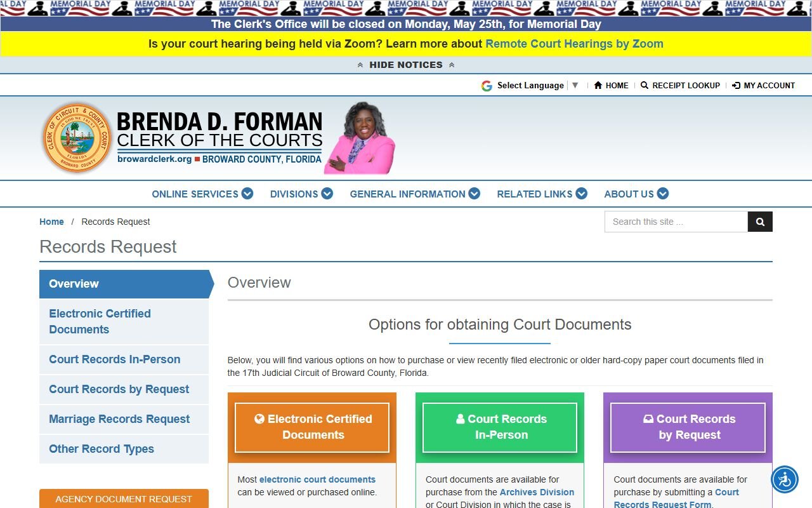Click the Search this site field
This screenshot has width=812, height=508.
click(x=676, y=222)
